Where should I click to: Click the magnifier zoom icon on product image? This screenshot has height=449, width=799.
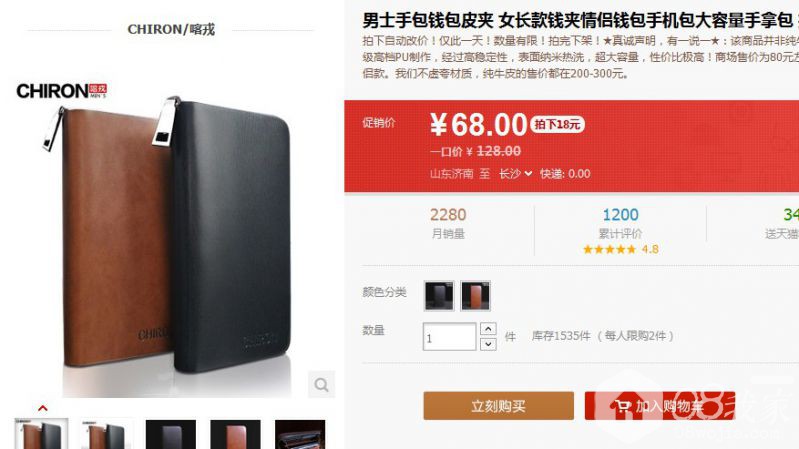pyautogui.click(x=322, y=384)
